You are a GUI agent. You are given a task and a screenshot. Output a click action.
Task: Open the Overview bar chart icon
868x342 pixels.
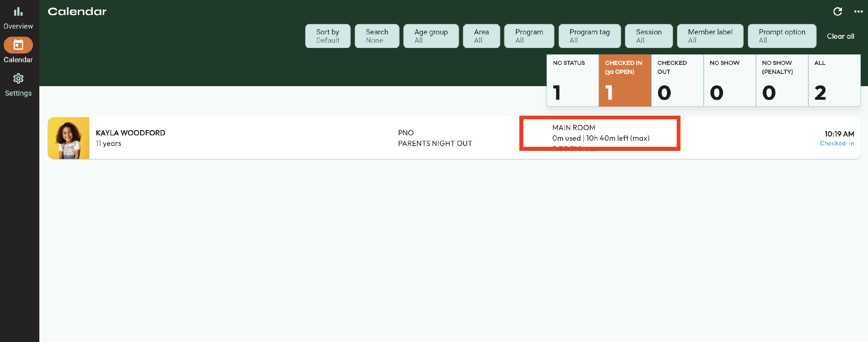tap(18, 12)
